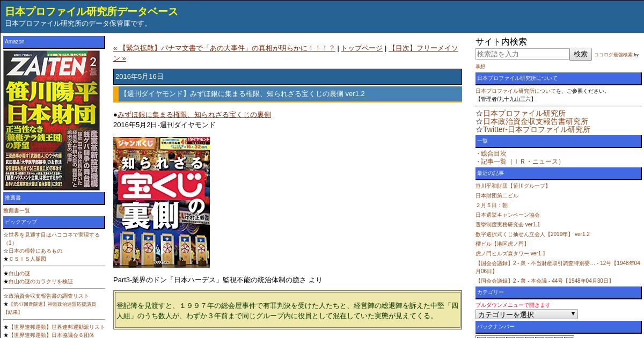Click the Amazon sidebar header
The image size is (644, 338).
tap(54, 42)
